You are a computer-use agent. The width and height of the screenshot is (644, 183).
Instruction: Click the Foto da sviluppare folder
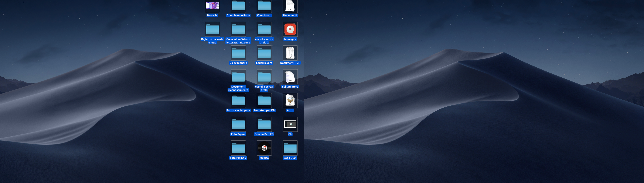point(238,100)
